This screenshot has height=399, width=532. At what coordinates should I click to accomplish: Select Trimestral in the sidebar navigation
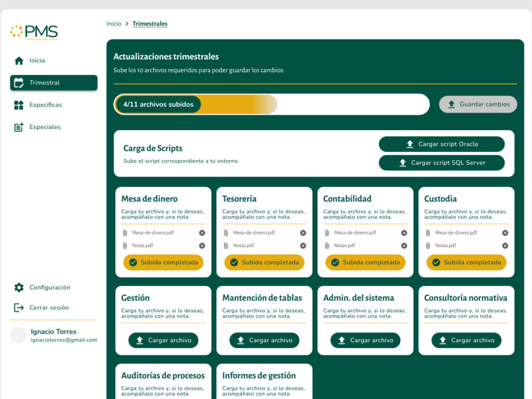pos(53,83)
